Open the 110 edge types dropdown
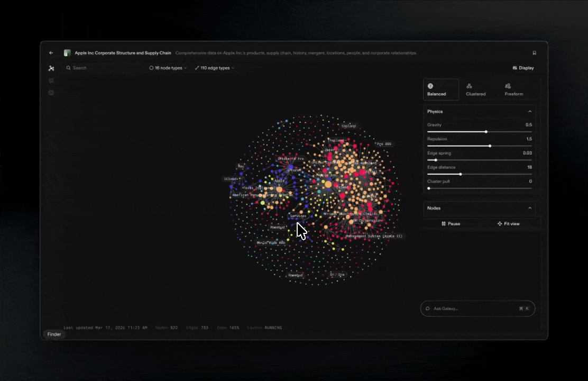Screen dimensions: 588x381 coord(215,68)
